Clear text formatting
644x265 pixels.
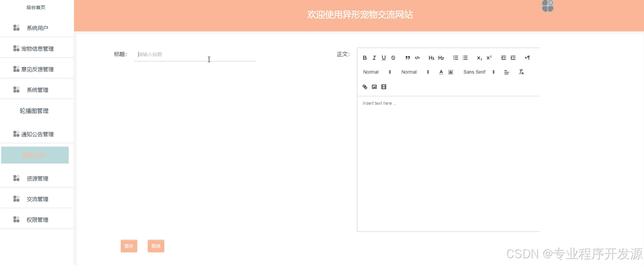pyautogui.click(x=521, y=72)
